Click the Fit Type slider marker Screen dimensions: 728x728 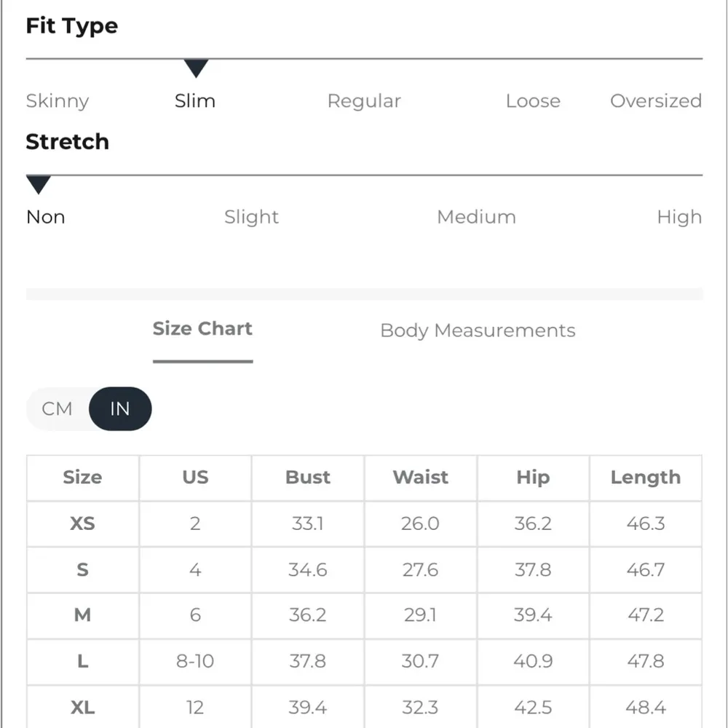coord(196,68)
